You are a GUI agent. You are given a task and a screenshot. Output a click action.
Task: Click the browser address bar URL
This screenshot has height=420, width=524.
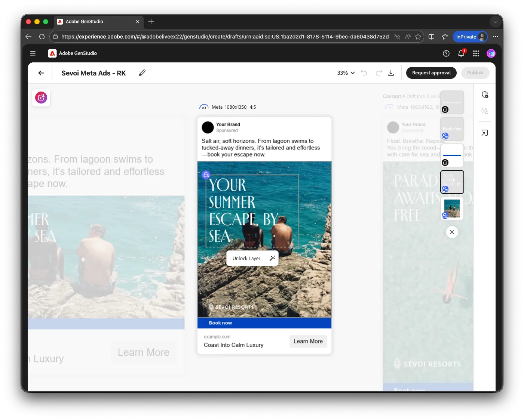[x=225, y=37]
